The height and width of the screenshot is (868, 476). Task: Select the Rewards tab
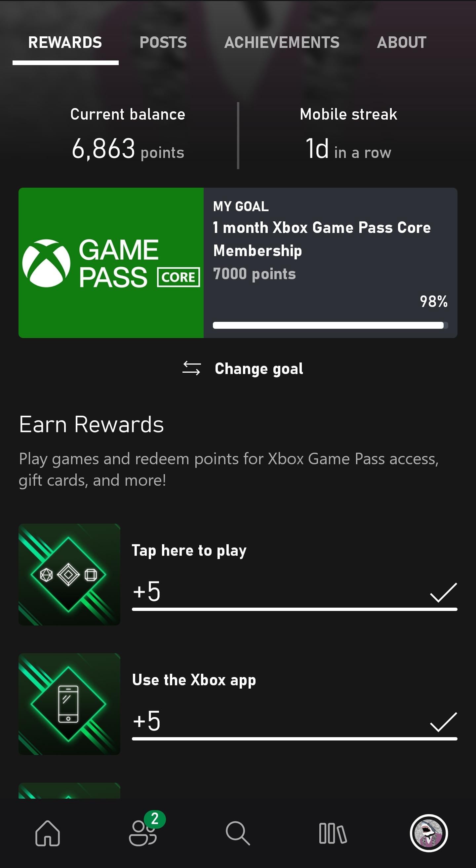click(65, 42)
